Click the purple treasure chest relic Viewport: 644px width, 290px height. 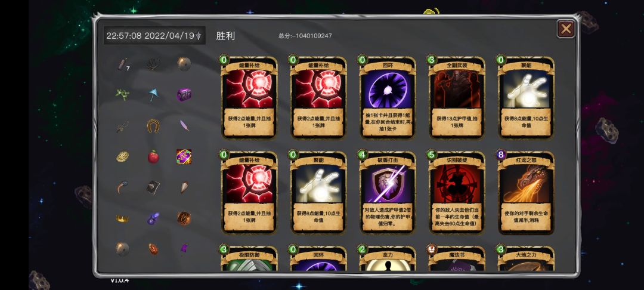click(x=184, y=95)
